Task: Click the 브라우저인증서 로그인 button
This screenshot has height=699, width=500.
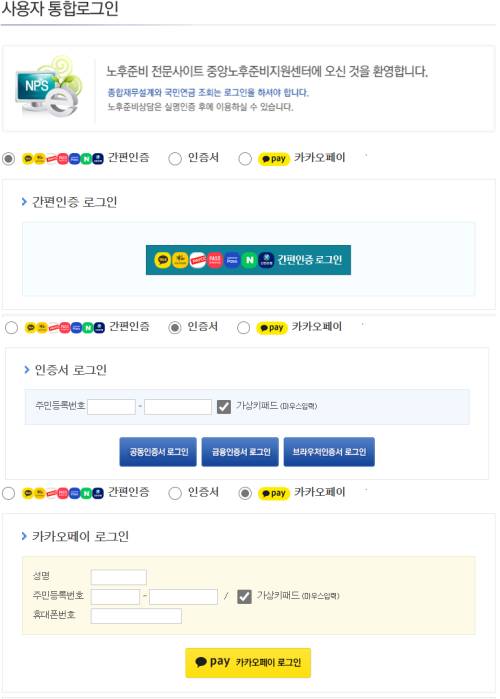Action: [329, 452]
